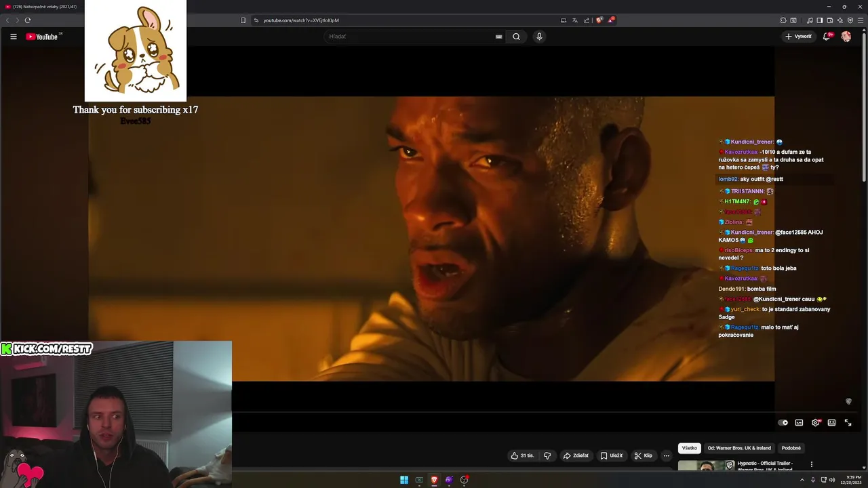
Task: Toggle the browser sidebar panel icon
Action: point(819,20)
